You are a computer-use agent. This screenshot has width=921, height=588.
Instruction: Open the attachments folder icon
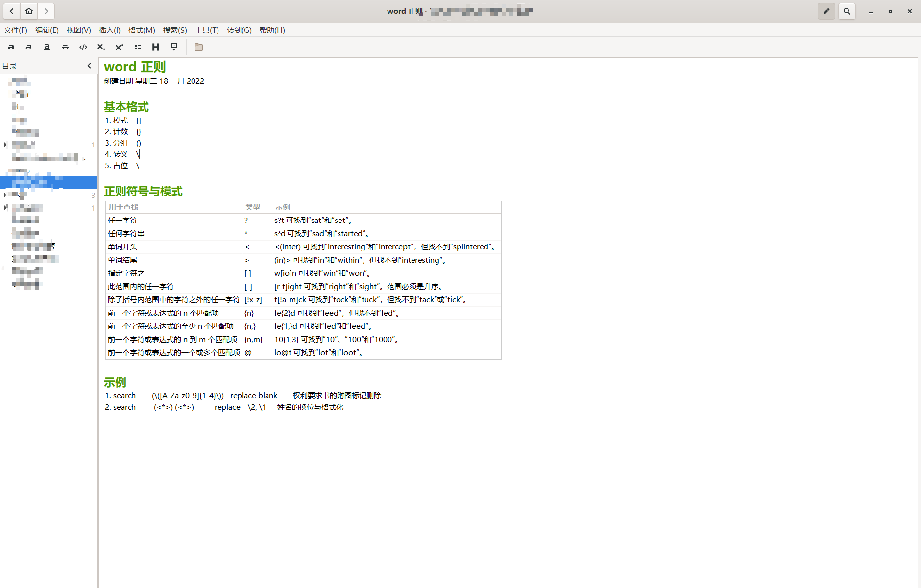click(199, 47)
